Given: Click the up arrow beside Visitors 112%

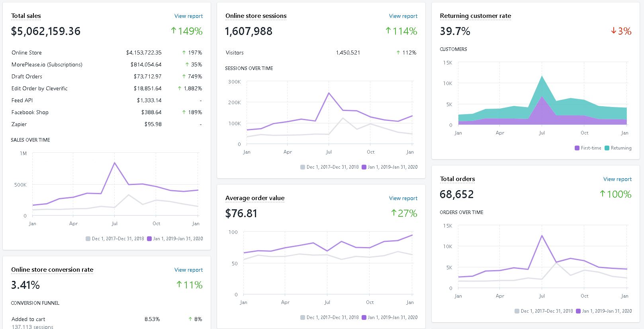Looking at the screenshot, I should 398,53.
